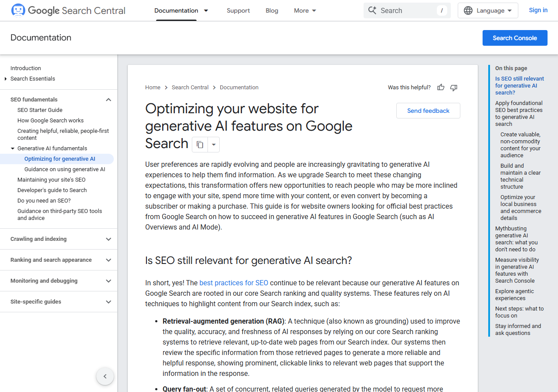Open Guidance on using generative AI
The height and width of the screenshot is (392, 558).
click(65, 169)
